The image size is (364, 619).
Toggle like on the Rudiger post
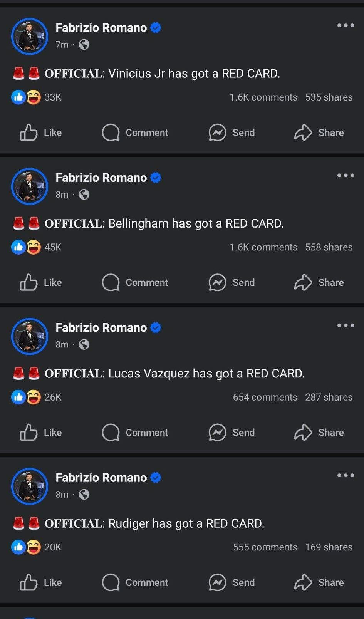pyautogui.click(x=41, y=582)
